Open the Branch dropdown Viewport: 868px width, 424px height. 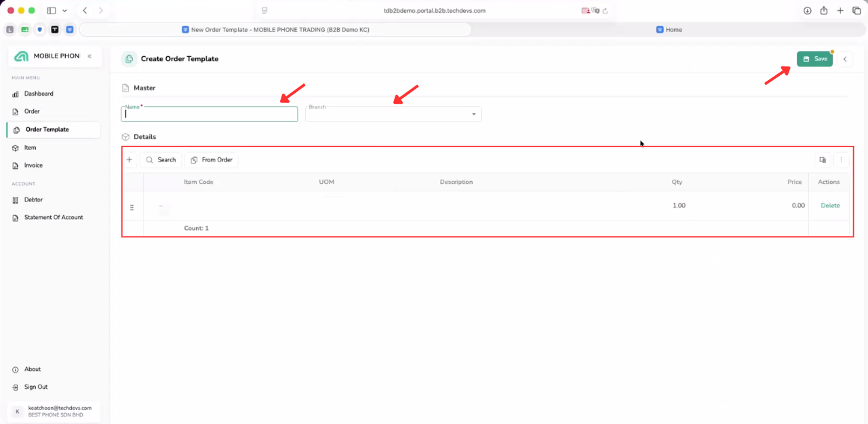pos(393,115)
